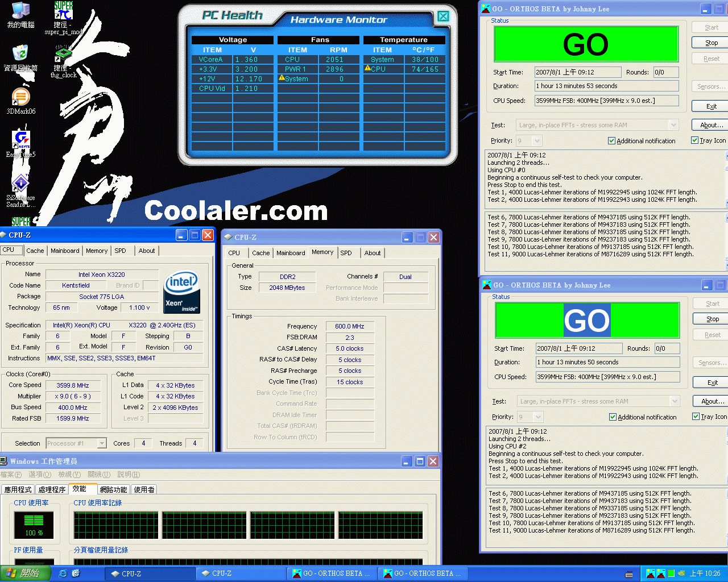
Task: Click the first ORTHOS tray icon
Action: click(651, 573)
